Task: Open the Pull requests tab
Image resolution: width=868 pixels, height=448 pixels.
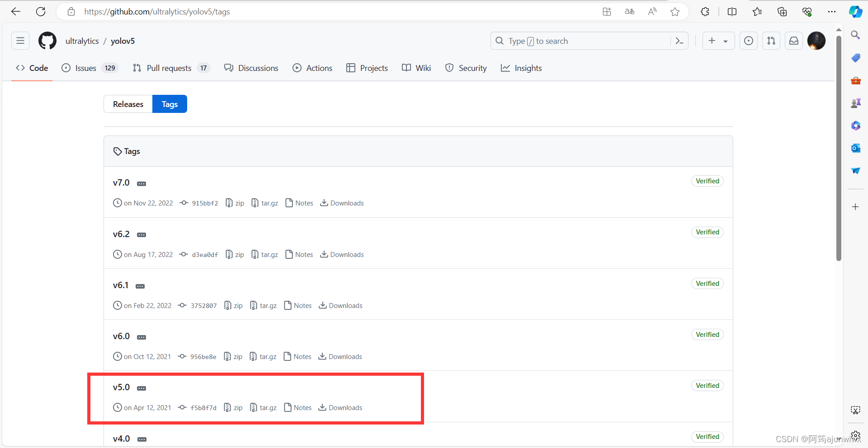Action: [x=171, y=68]
